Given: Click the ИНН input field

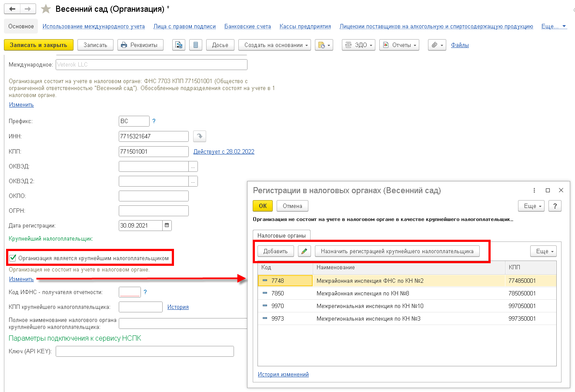Looking at the screenshot, I should pyautogui.click(x=154, y=136).
